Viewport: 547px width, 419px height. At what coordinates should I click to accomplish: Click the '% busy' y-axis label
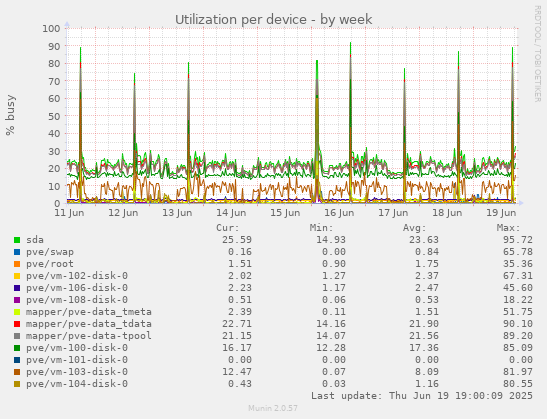point(10,115)
